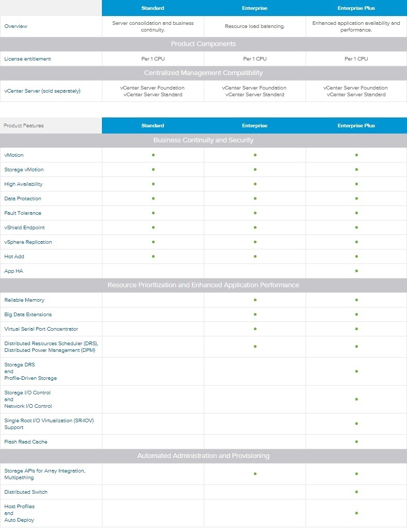The image size is (407, 532).
Task: Click the Host Profiles dot under Enterprise Plus
Action: (356, 513)
